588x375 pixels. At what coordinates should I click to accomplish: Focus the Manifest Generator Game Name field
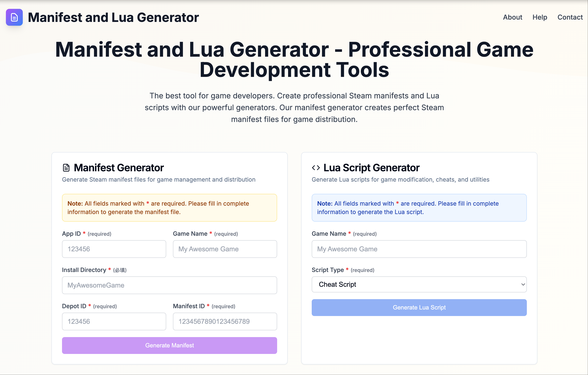(225, 249)
